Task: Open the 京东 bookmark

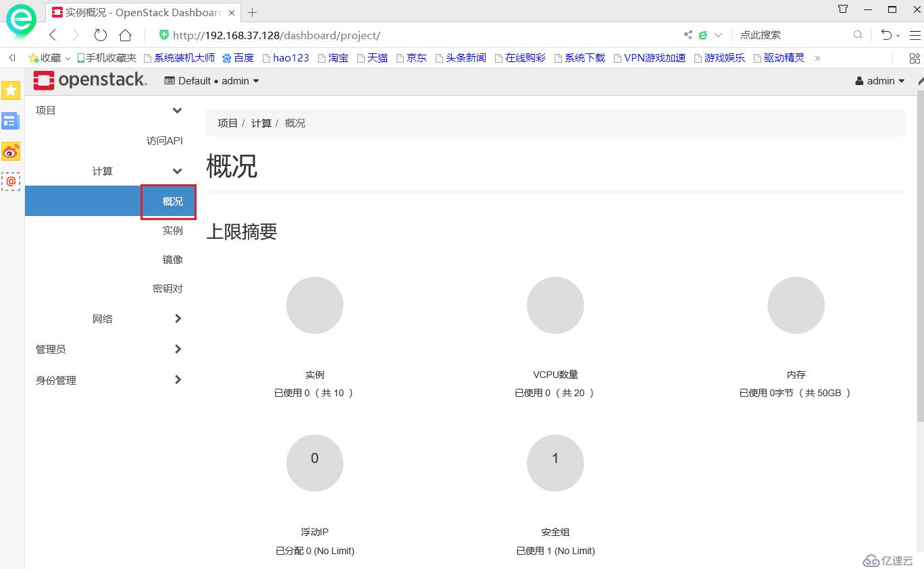Action: tap(411, 58)
